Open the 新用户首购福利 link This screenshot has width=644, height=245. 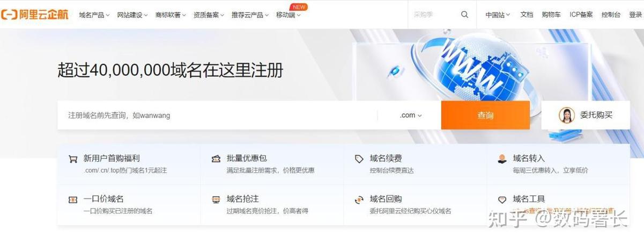coord(112,158)
